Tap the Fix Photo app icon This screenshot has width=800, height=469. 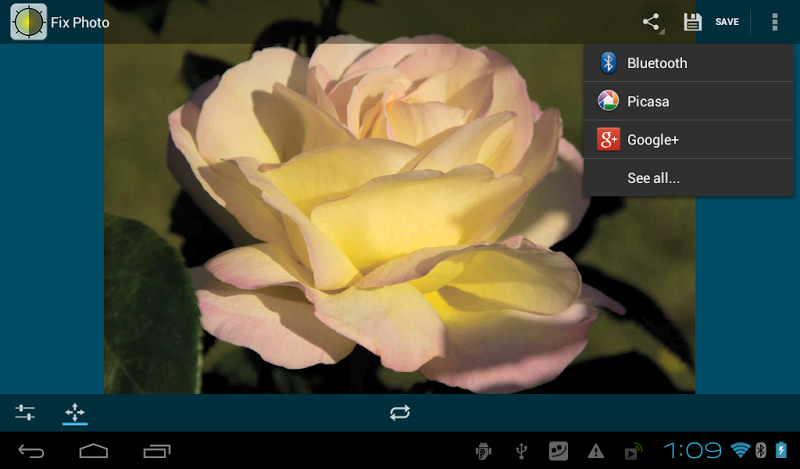click(29, 22)
